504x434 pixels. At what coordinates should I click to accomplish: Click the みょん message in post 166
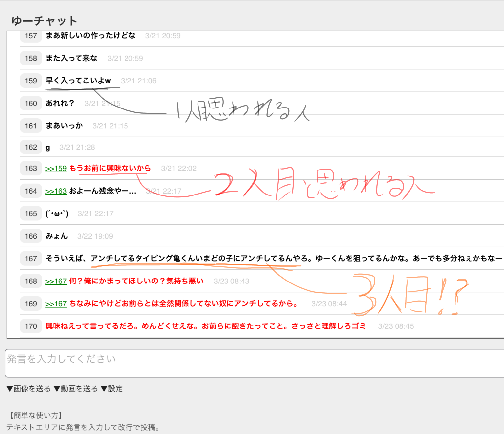pyautogui.click(x=57, y=236)
